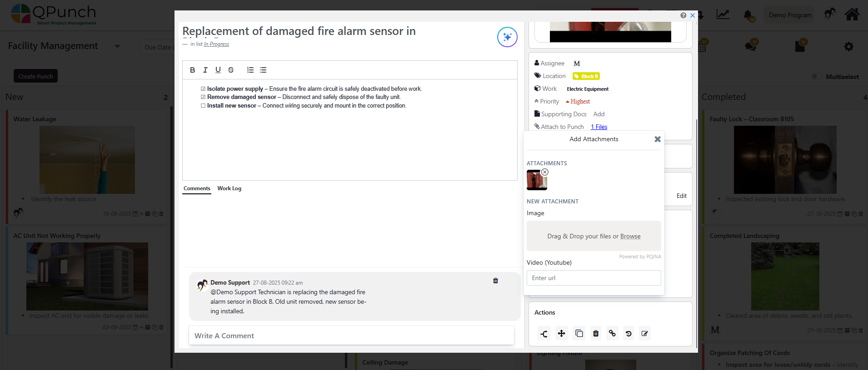The image size is (868, 370).
Task: Click the Browse link to upload files
Action: click(630, 237)
